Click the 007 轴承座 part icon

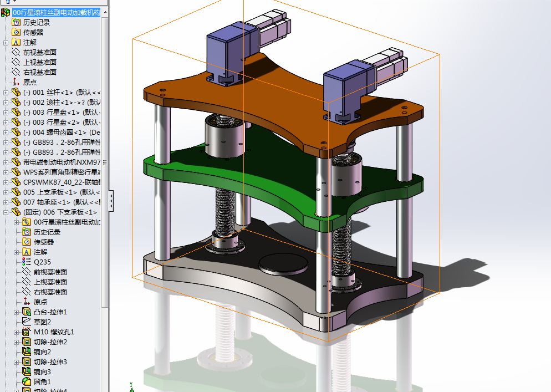[16, 202]
